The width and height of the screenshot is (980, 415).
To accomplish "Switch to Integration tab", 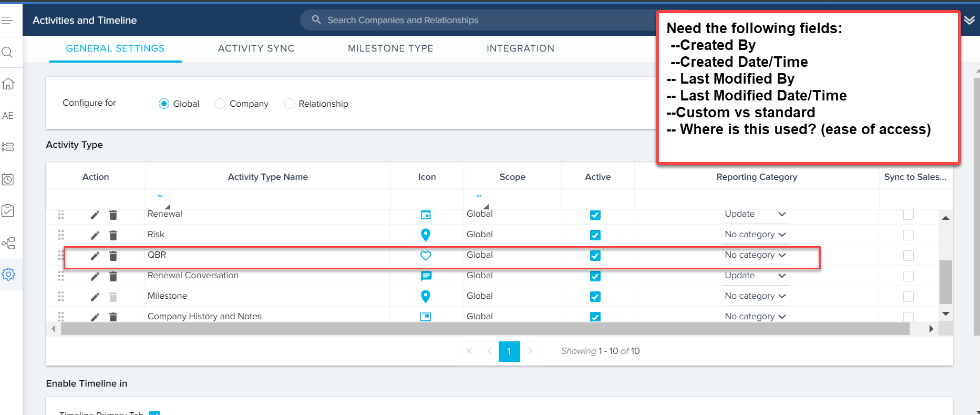I will [x=520, y=48].
